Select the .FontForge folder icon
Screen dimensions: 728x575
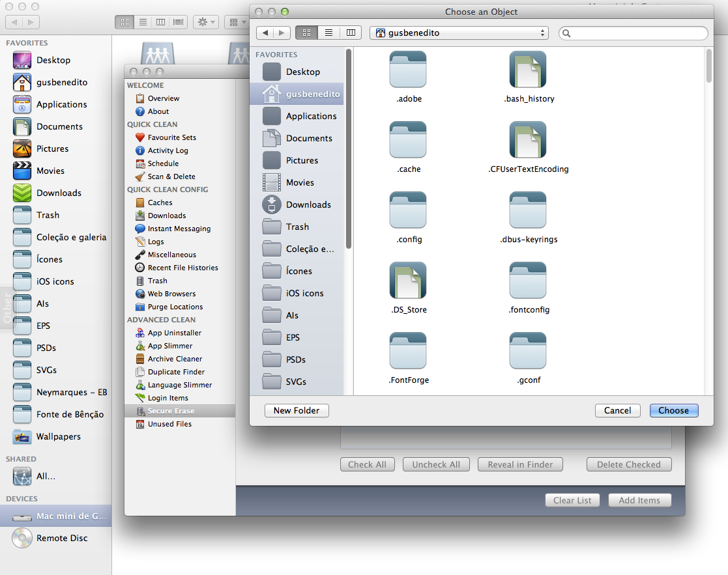(x=407, y=351)
